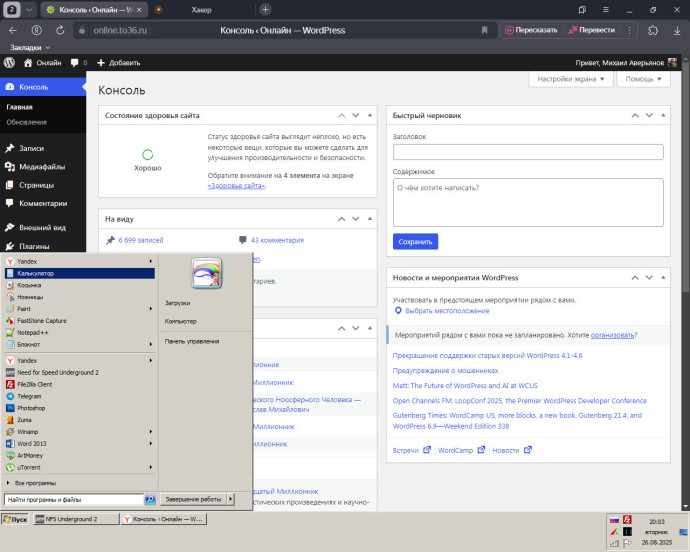This screenshot has height=552, width=690.
Task: Open Записи in WordPress sidebar
Action: coord(31,148)
